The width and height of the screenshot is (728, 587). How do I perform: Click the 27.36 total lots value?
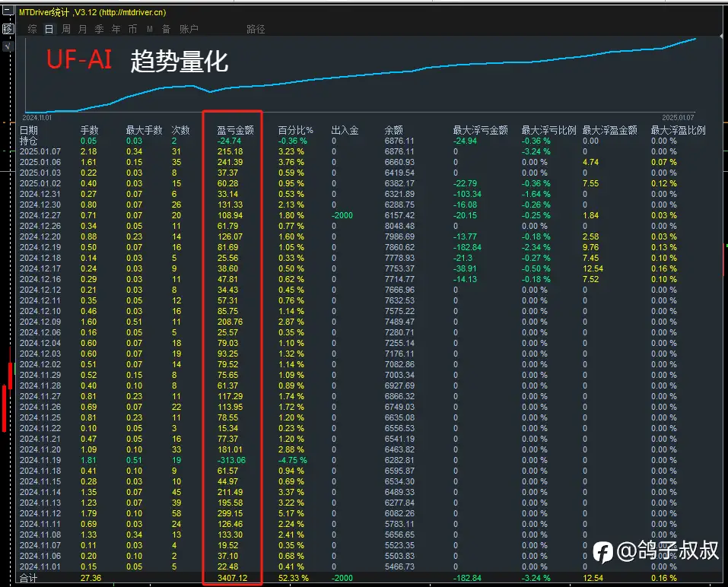tap(91, 578)
